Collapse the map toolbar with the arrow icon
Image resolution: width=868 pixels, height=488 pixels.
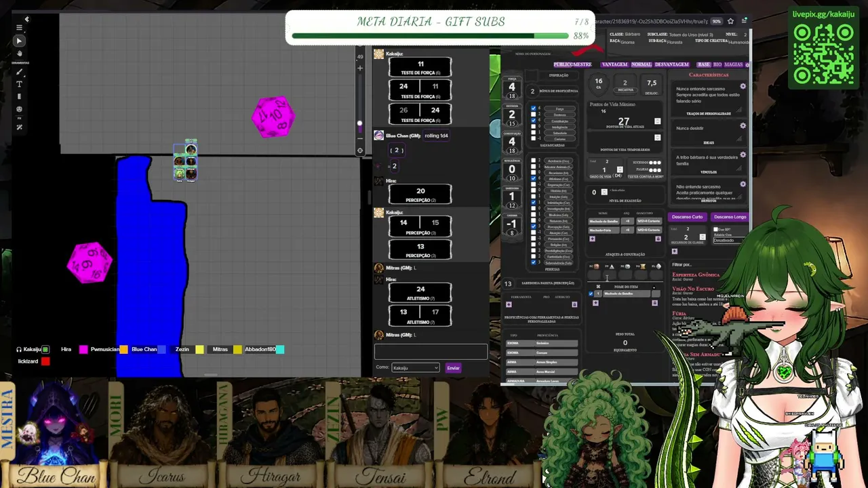click(27, 20)
